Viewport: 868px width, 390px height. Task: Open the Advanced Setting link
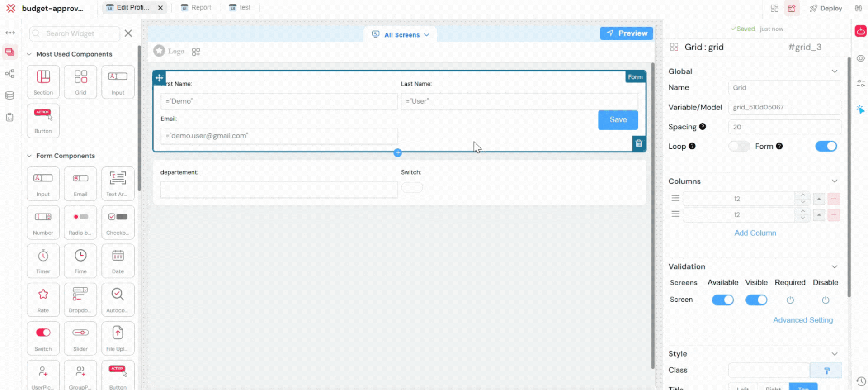tap(803, 320)
